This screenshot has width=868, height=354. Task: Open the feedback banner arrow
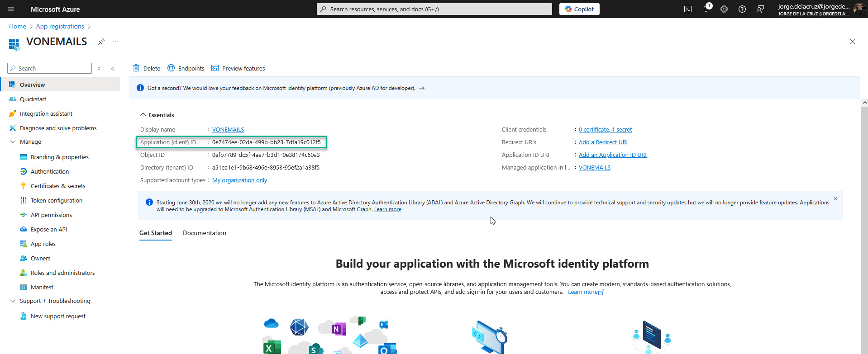[422, 88]
